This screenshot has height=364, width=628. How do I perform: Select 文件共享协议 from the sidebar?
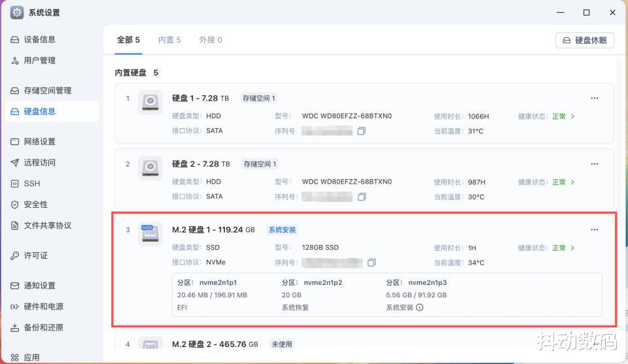[47, 225]
